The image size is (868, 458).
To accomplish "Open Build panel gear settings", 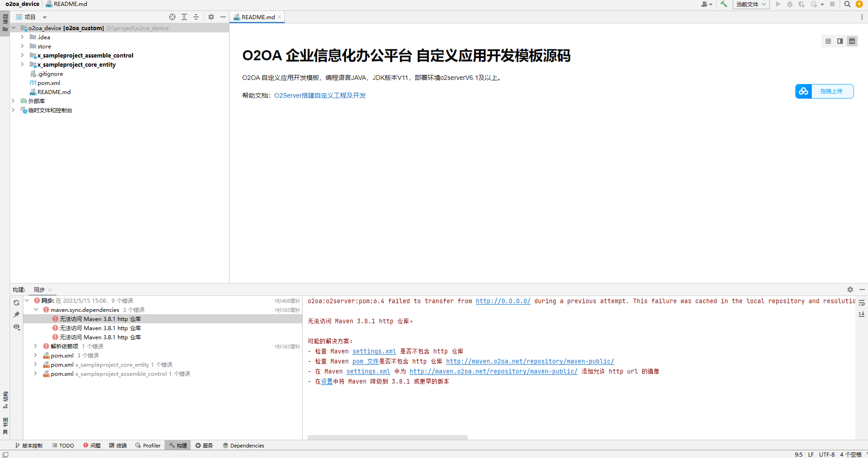I will (850, 290).
